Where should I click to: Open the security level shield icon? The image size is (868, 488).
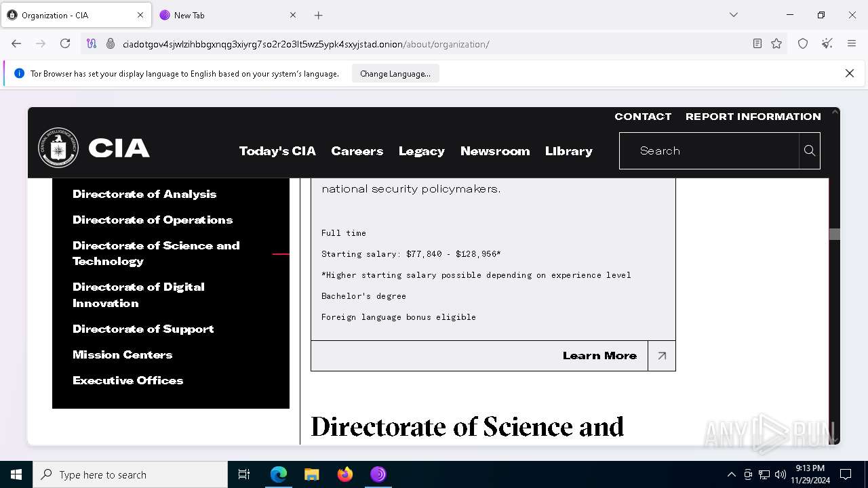click(803, 43)
